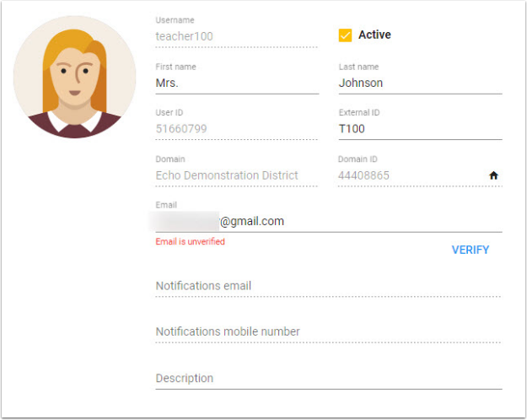Click into the Notifications email field
Image resolution: width=527 pixels, height=420 pixels.
pos(328,286)
